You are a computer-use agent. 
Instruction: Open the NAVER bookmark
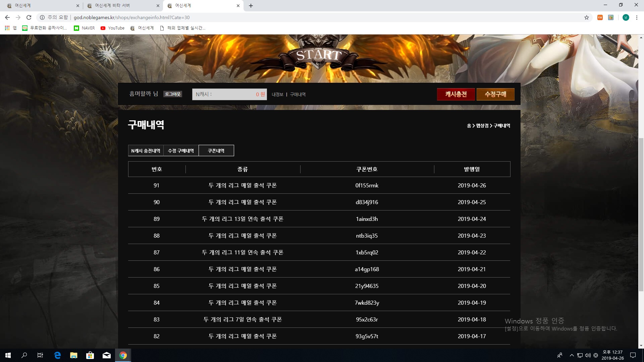pyautogui.click(x=85, y=28)
